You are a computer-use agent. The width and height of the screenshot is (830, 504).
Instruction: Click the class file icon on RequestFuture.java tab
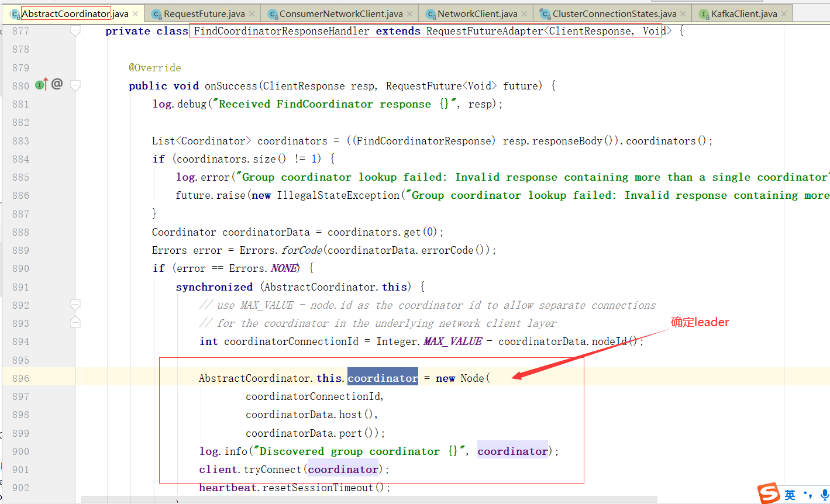pos(156,14)
